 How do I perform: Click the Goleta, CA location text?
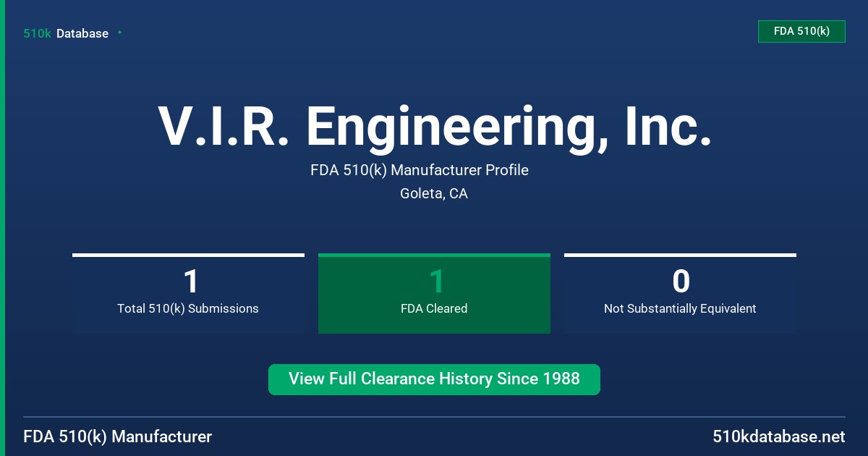coord(434,194)
